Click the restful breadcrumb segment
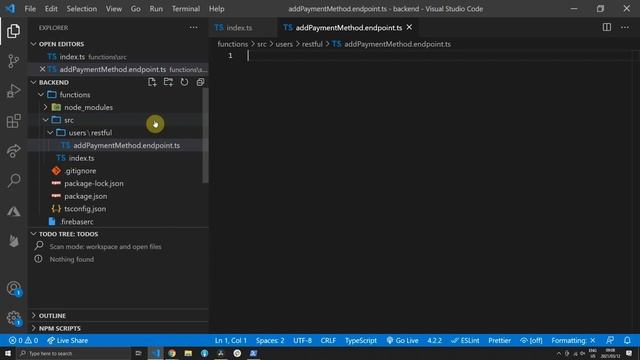Image resolution: width=640 pixels, height=360 pixels. (x=312, y=44)
